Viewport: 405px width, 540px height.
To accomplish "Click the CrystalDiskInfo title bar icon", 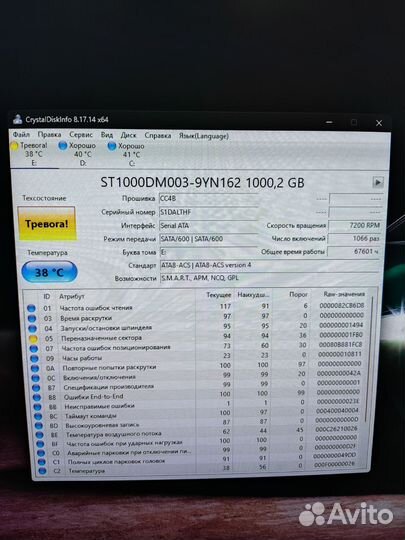I will tap(17, 120).
